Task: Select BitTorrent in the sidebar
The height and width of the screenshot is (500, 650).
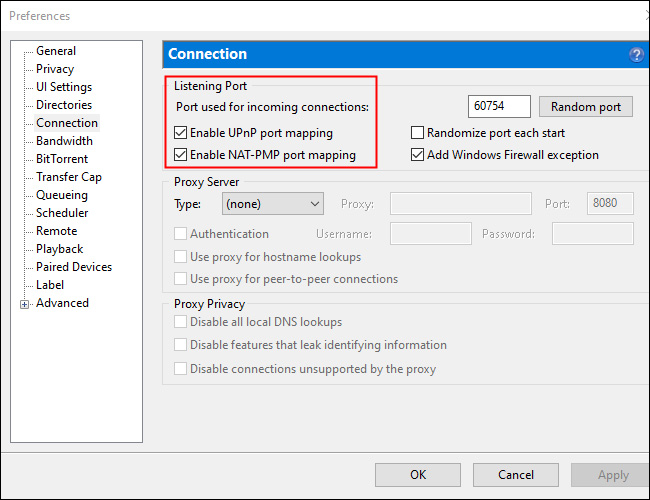Action: click(x=62, y=159)
